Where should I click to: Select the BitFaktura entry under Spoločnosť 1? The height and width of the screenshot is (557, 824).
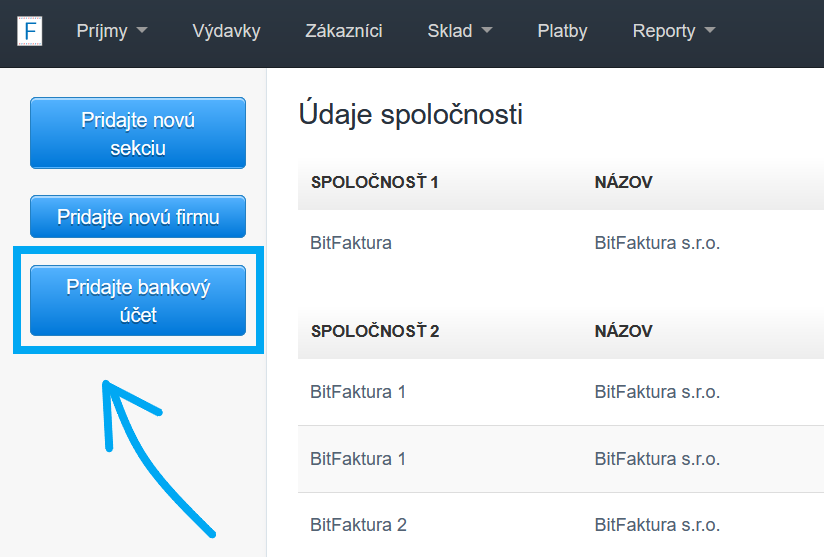[x=351, y=243]
